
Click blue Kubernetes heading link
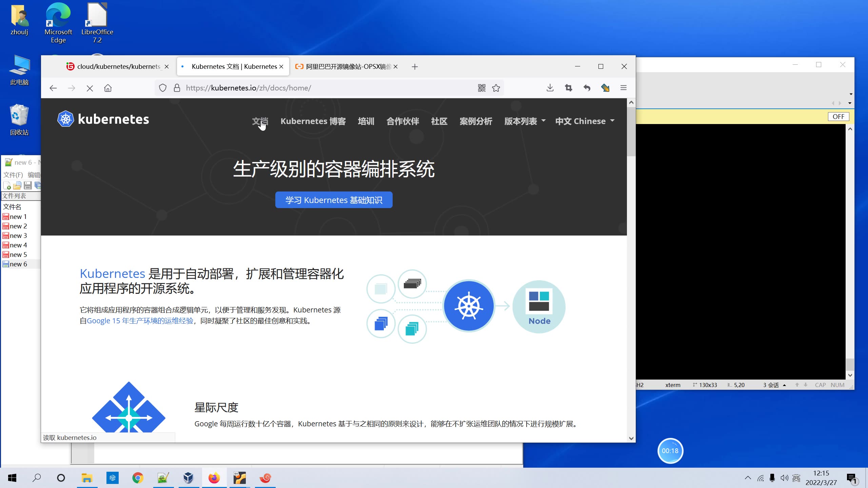112,273
